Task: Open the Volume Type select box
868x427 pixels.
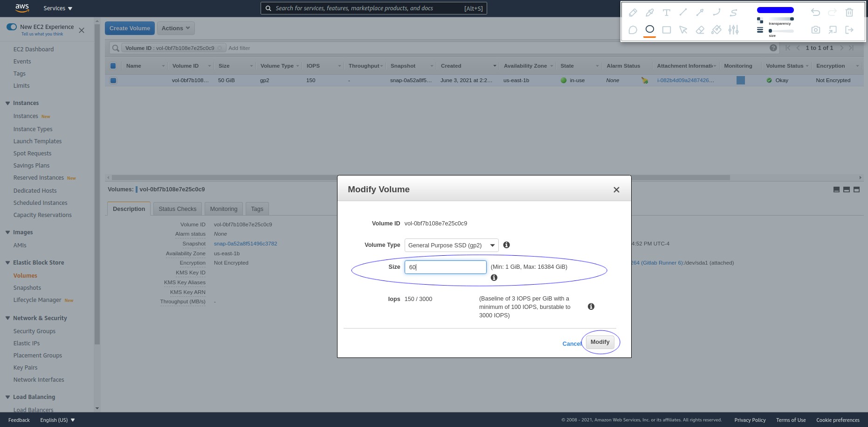Action: [x=451, y=245]
